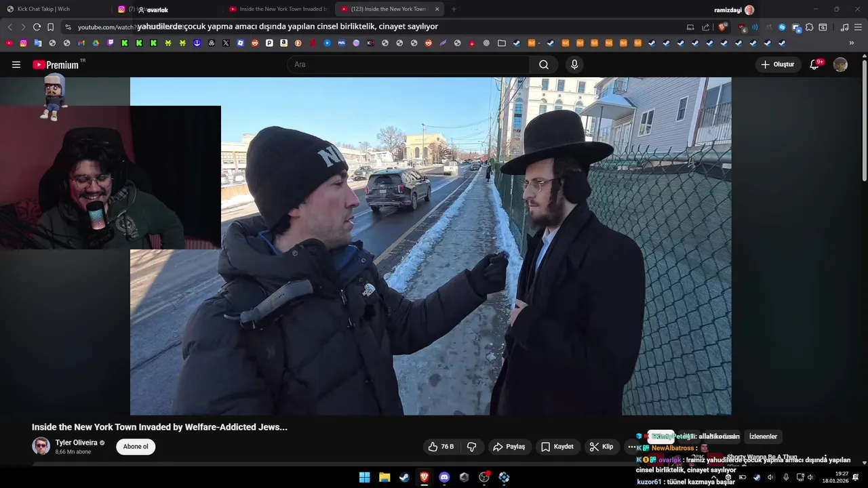The width and height of the screenshot is (868, 488).
Task: Open the Amazon bookmark
Action: tap(283, 43)
